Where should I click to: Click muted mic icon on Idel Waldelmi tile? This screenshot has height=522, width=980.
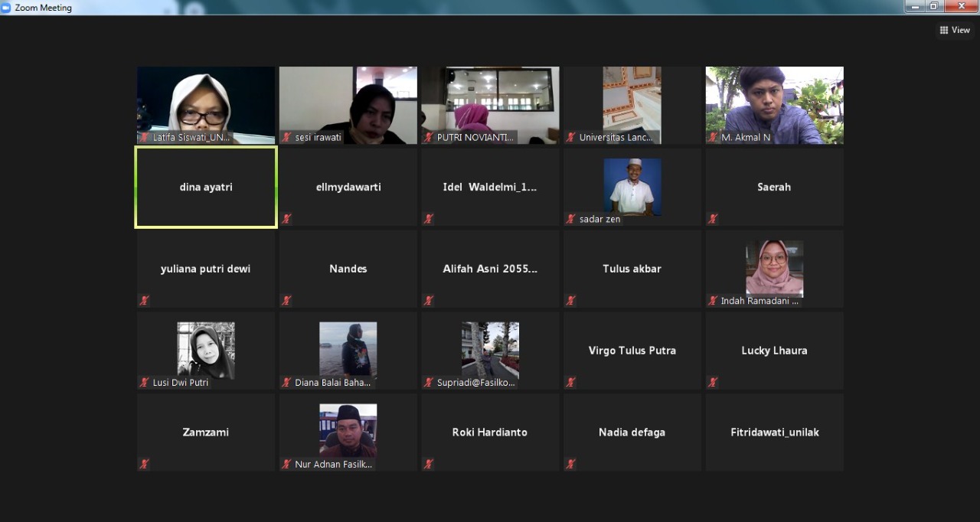click(x=429, y=219)
